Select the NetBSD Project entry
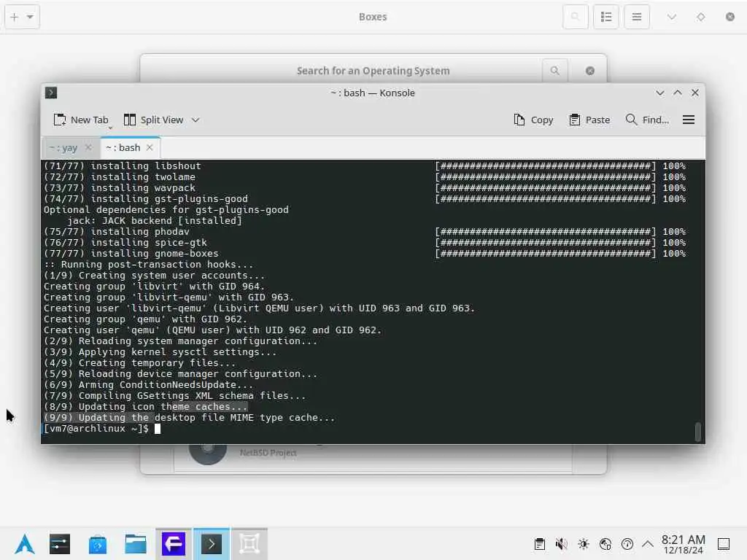The height and width of the screenshot is (560, 747). (x=373, y=455)
